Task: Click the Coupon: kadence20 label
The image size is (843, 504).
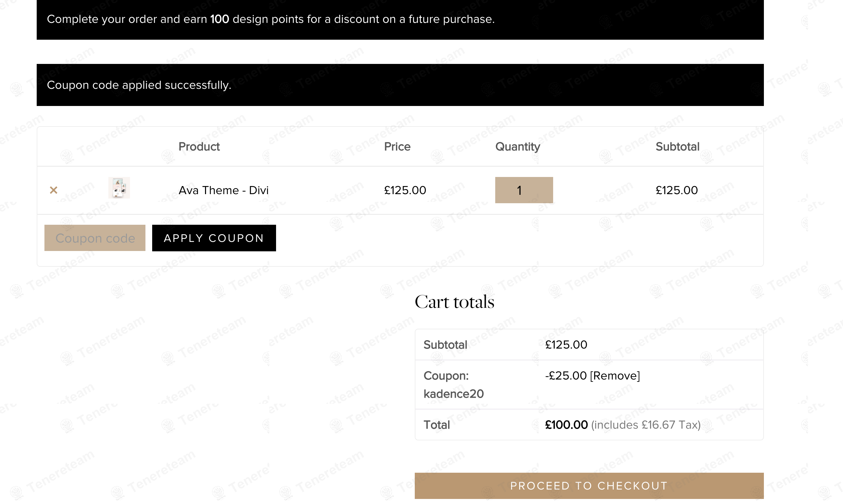Action: click(x=453, y=385)
